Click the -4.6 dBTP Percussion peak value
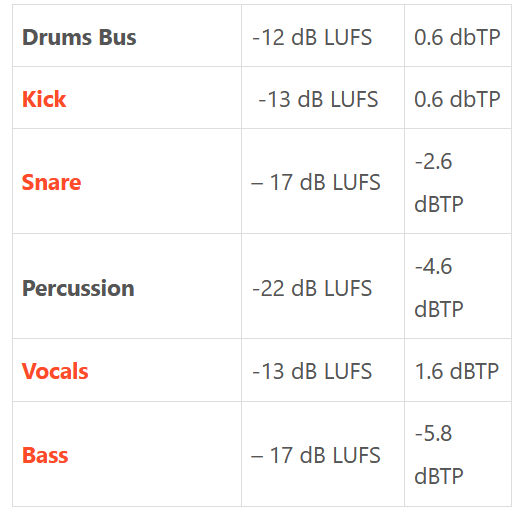The image size is (528, 513). pos(439,288)
